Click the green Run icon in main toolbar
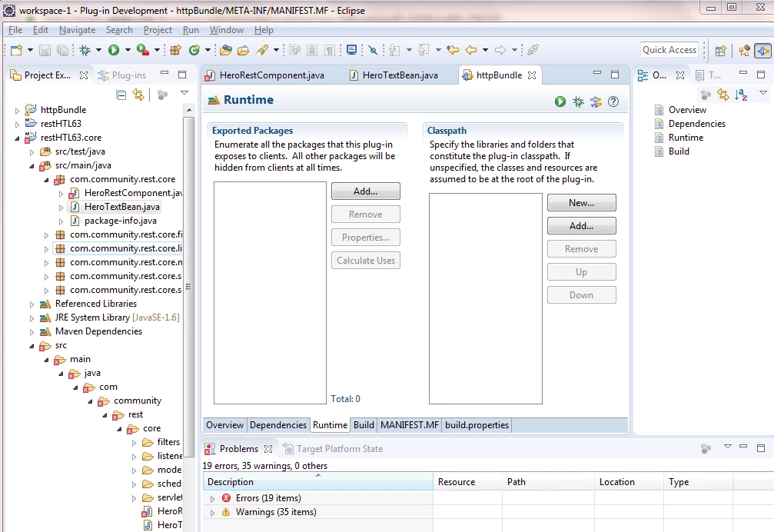The height and width of the screenshot is (532, 774). [x=114, y=50]
